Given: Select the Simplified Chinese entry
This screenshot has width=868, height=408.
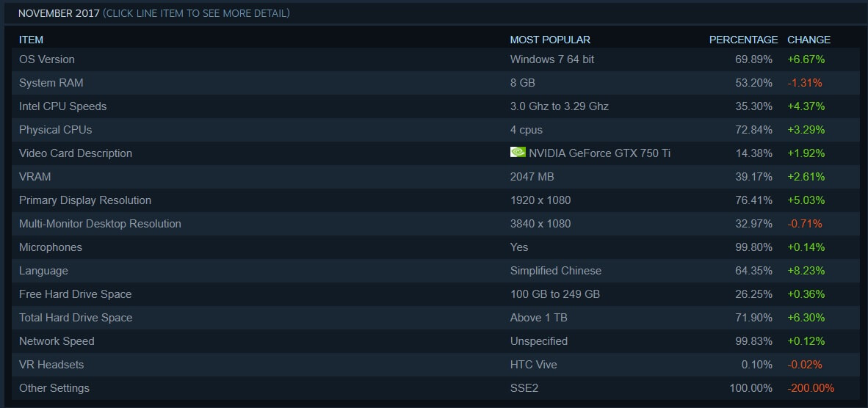Looking at the screenshot, I should [556, 271].
